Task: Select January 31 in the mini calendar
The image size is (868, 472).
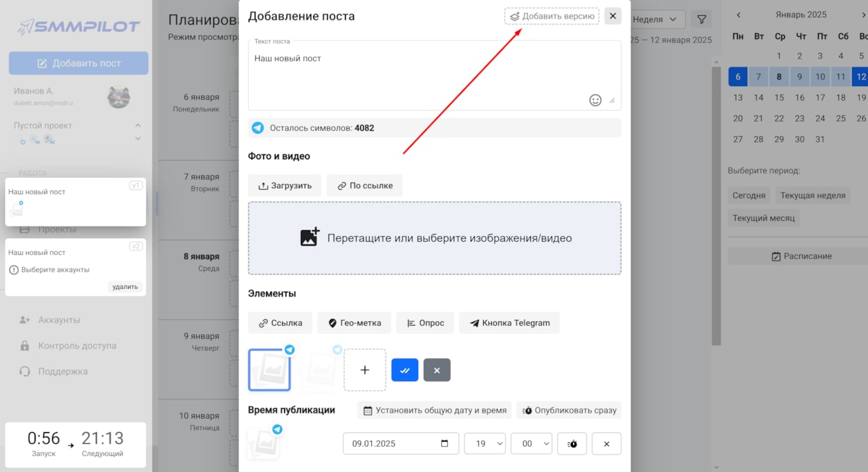Action: (820, 139)
